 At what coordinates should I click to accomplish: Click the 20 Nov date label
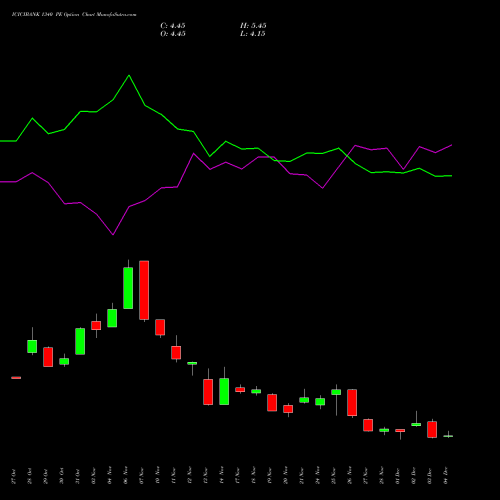(x=286, y=475)
